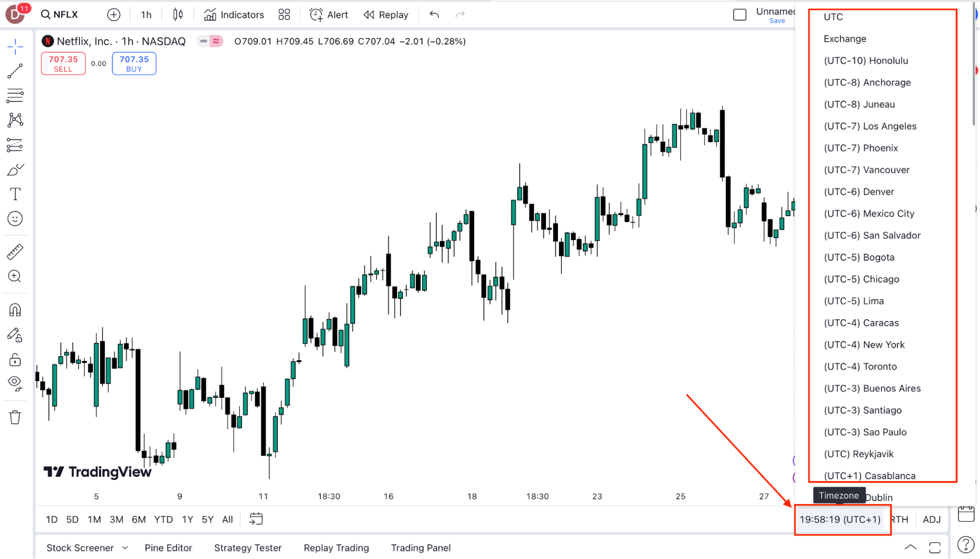Pick the ruler measure tool

point(15,252)
